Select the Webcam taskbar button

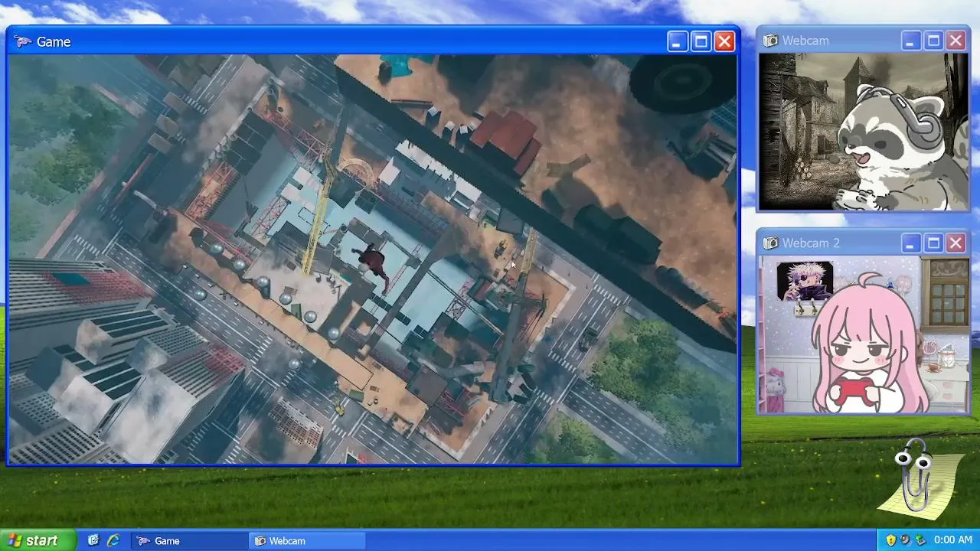click(x=309, y=541)
